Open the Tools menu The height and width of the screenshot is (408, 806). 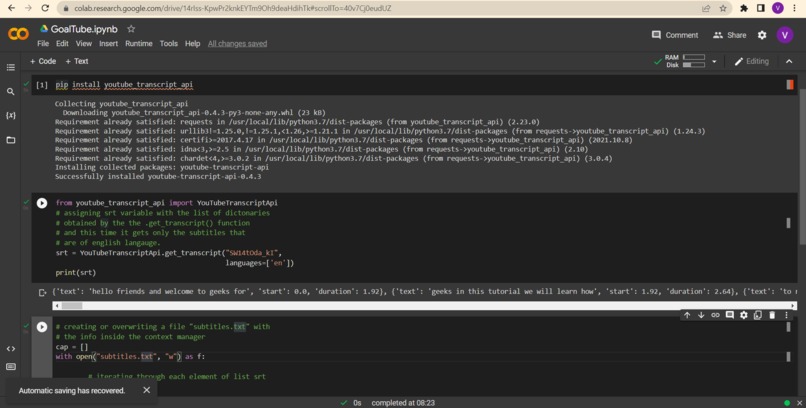click(169, 44)
